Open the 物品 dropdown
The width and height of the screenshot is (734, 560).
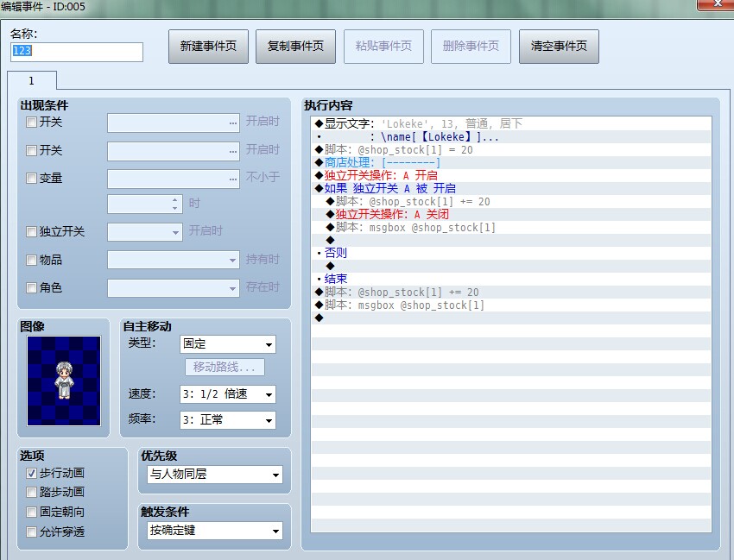[174, 260]
